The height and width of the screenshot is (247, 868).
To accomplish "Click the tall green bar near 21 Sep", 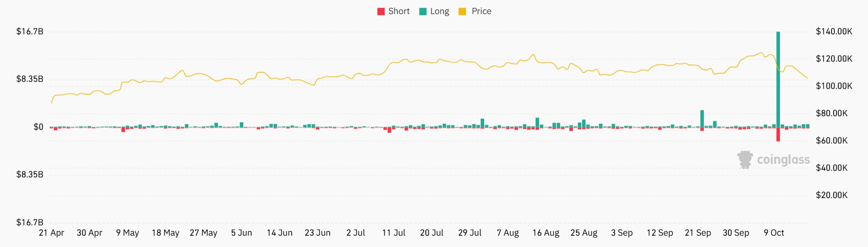I will [702, 118].
